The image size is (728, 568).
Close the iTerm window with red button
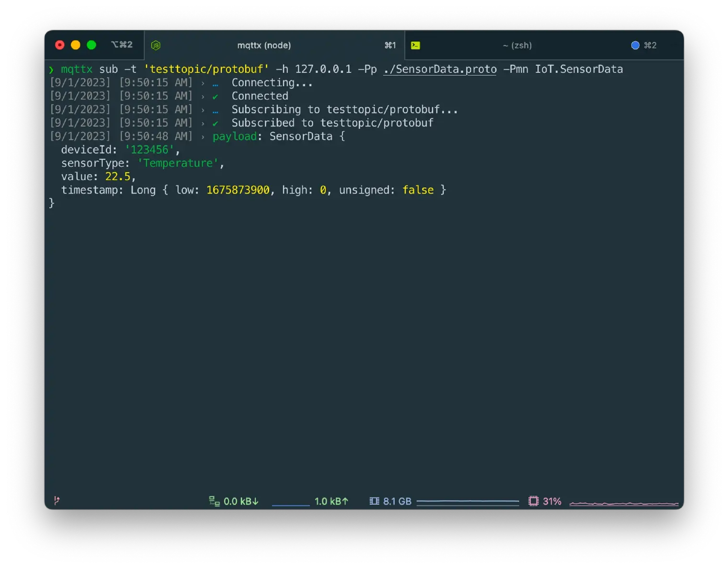[60, 45]
